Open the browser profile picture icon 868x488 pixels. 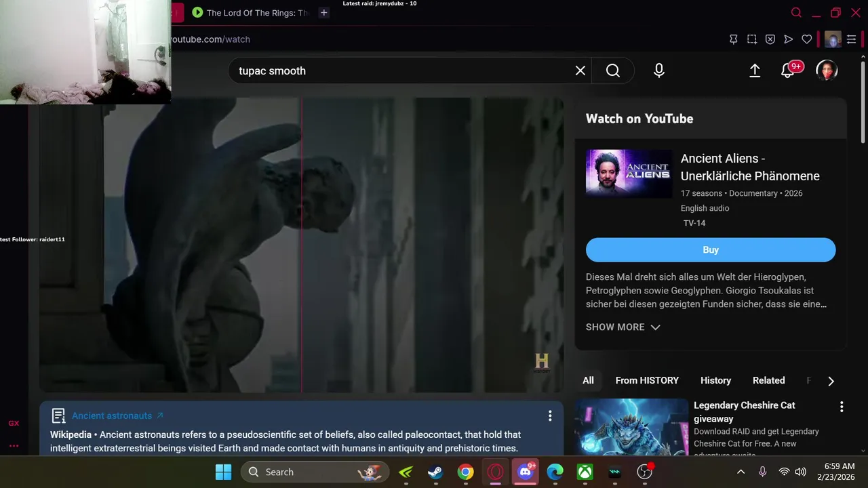tap(833, 39)
